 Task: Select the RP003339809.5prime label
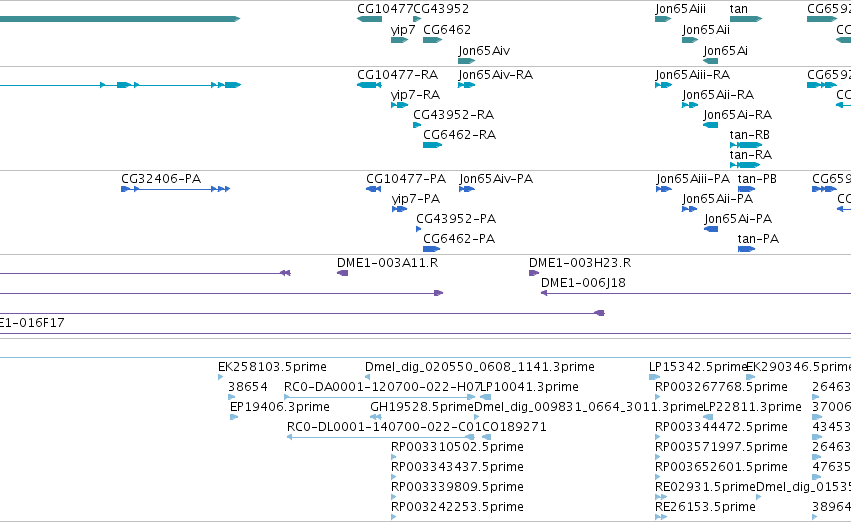tap(457, 488)
